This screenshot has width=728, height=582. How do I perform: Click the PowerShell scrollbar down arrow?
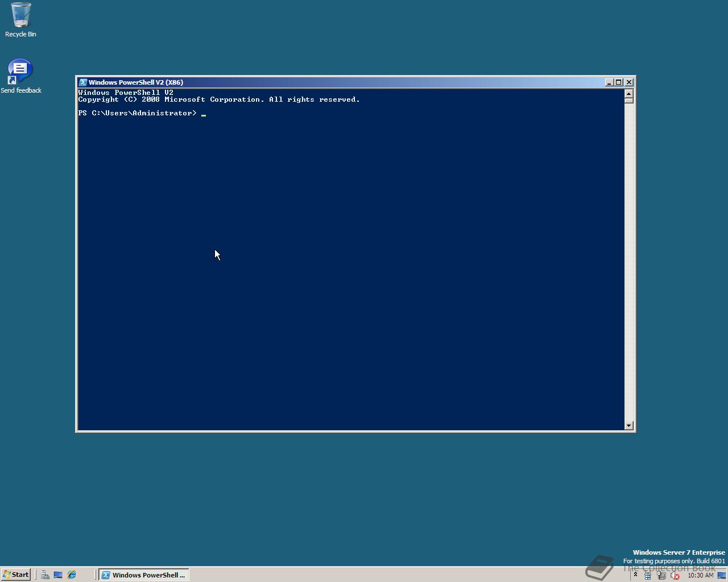point(629,426)
